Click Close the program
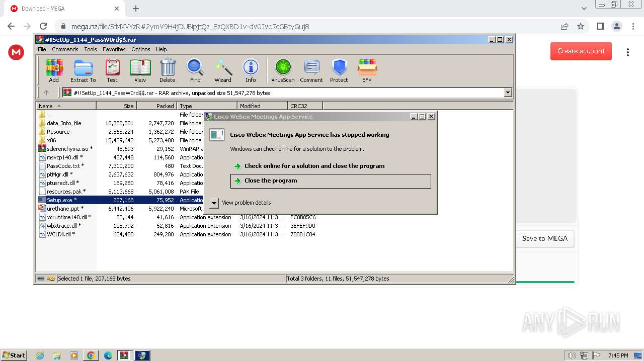Viewport: 644px width, 362px height. 331,181
